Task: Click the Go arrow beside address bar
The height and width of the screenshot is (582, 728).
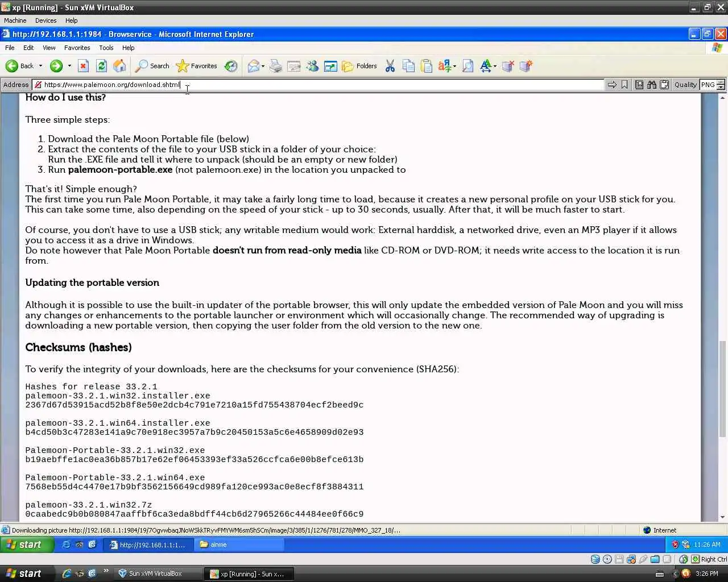Action: click(612, 85)
